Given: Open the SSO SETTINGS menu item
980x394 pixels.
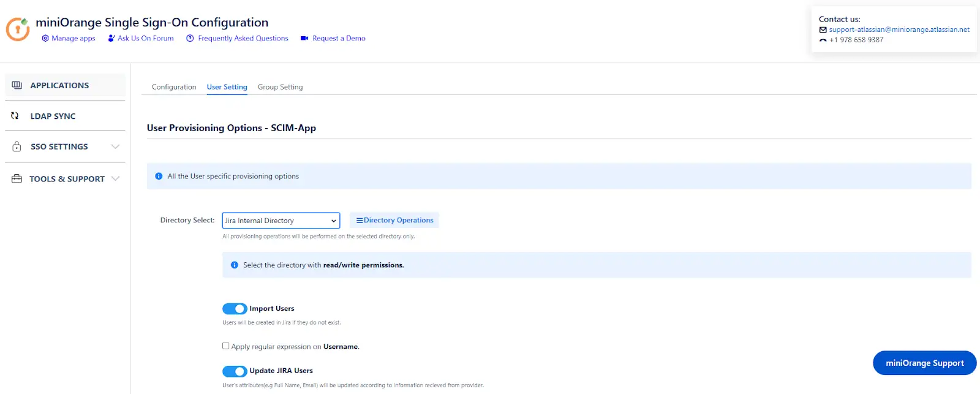Looking at the screenshot, I should point(66,146).
